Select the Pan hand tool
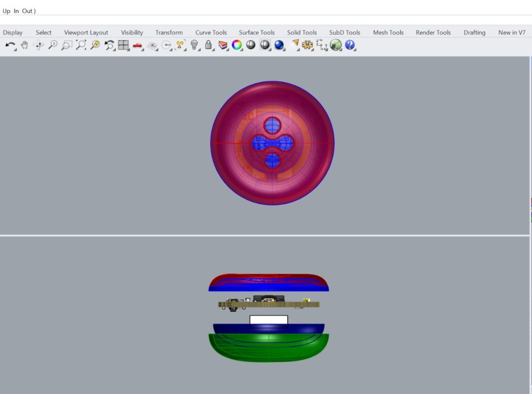The width and height of the screenshot is (532, 394). pos(24,45)
